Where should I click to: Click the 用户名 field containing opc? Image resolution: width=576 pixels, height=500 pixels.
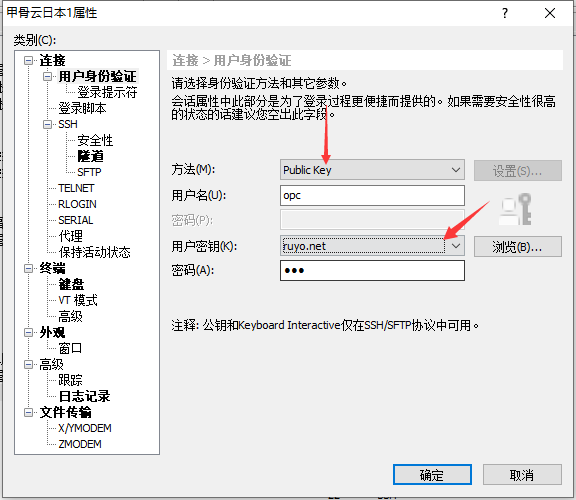(372, 195)
